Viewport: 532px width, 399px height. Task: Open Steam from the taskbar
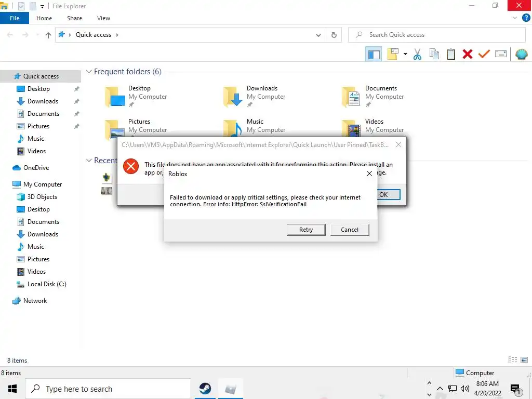pos(205,389)
